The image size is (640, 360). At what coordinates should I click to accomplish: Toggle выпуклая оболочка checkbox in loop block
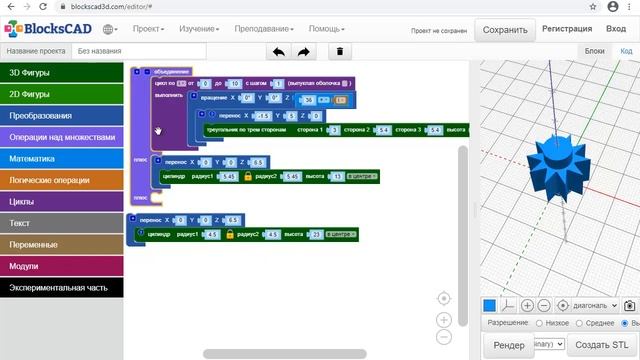[x=344, y=83]
